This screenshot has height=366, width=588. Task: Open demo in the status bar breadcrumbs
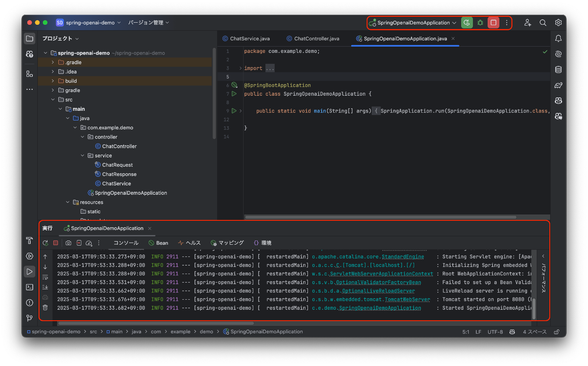(207, 332)
